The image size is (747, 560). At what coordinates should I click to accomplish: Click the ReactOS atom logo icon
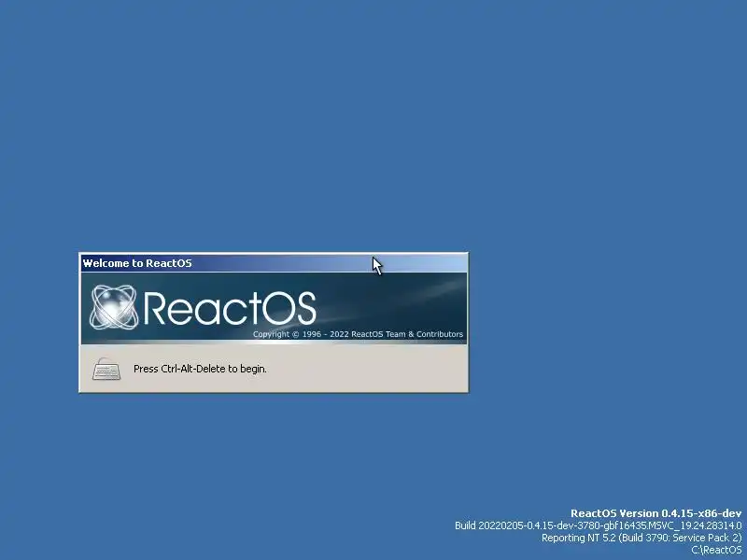pyautogui.click(x=114, y=307)
